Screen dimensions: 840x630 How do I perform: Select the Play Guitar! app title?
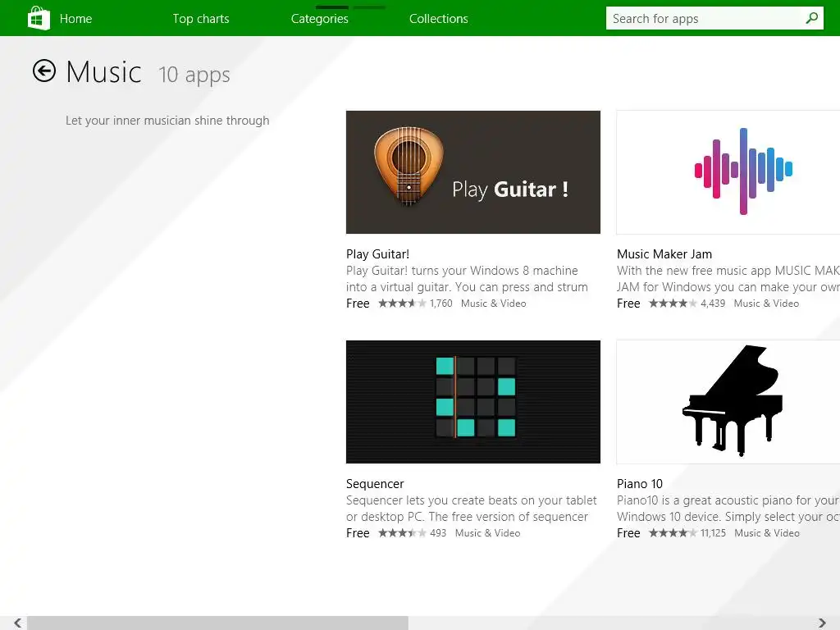tap(377, 254)
